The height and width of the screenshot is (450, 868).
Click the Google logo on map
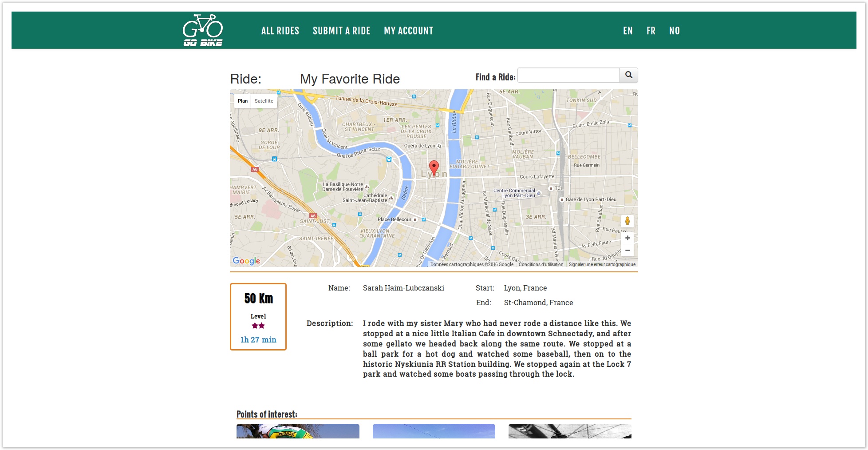click(x=246, y=261)
